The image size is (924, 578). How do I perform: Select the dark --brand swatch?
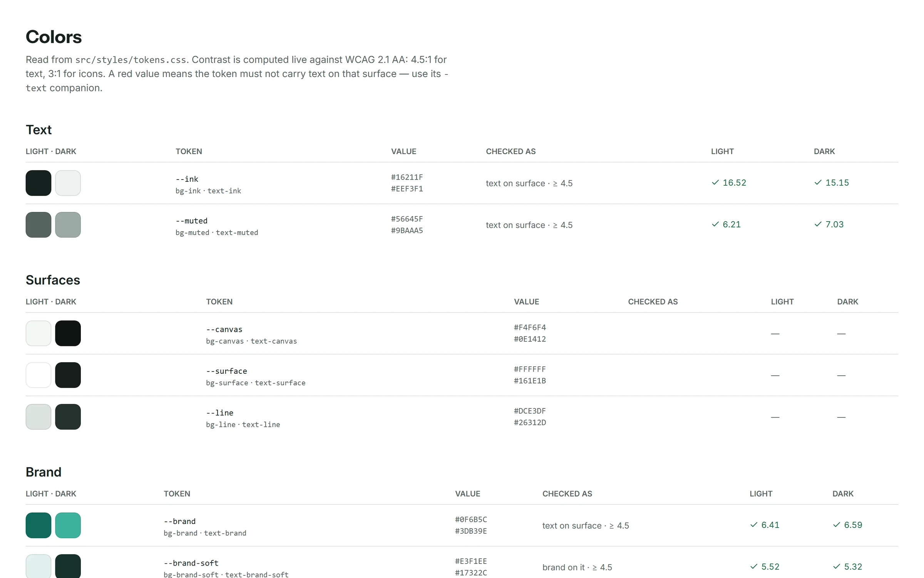click(68, 525)
